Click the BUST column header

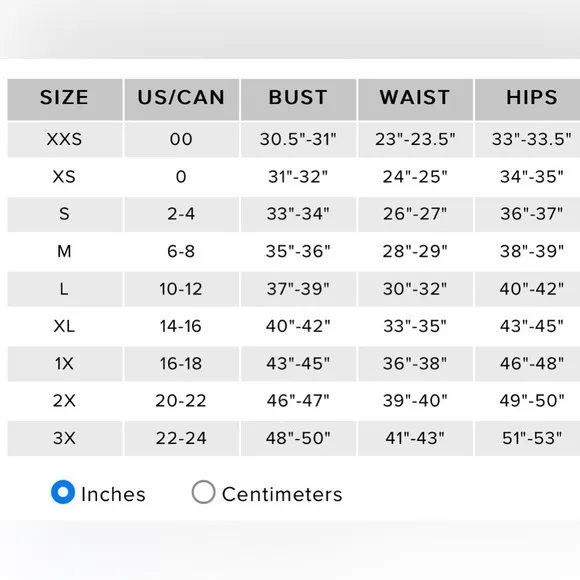click(x=299, y=100)
